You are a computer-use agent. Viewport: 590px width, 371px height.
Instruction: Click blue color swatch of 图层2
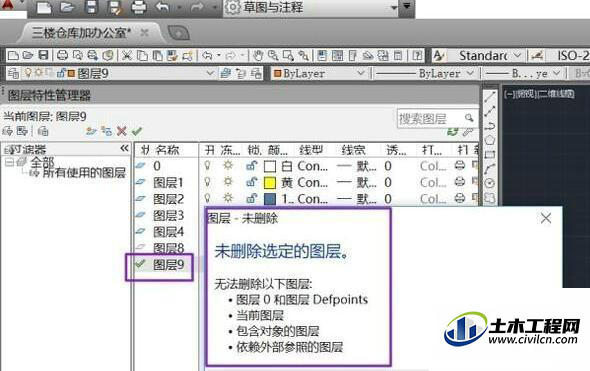[x=270, y=199]
